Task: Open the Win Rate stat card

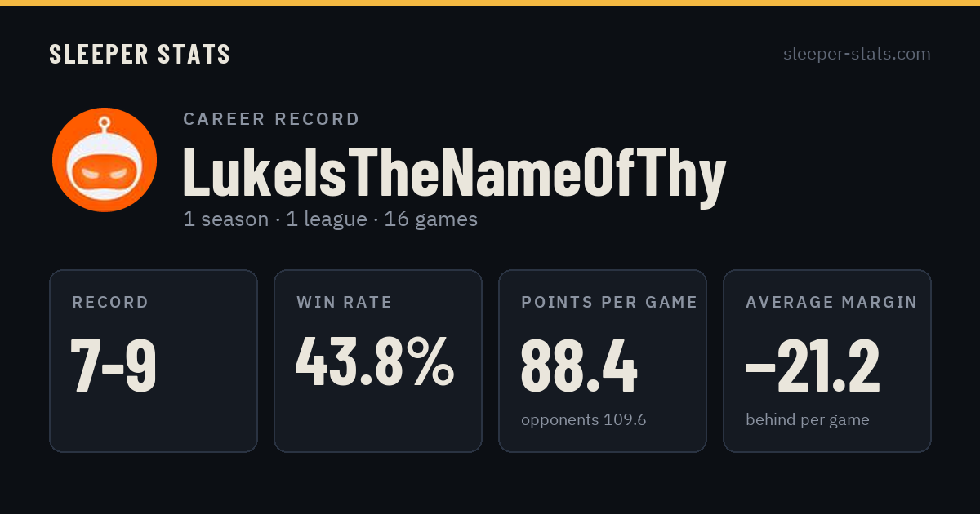Action: point(378,361)
